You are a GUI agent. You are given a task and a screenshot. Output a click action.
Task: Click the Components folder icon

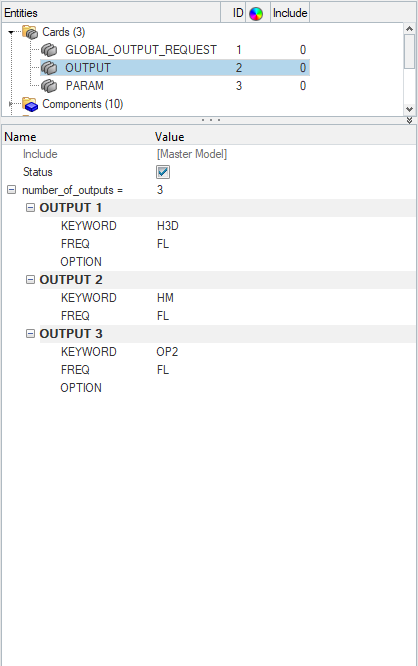click(x=30, y=104)
